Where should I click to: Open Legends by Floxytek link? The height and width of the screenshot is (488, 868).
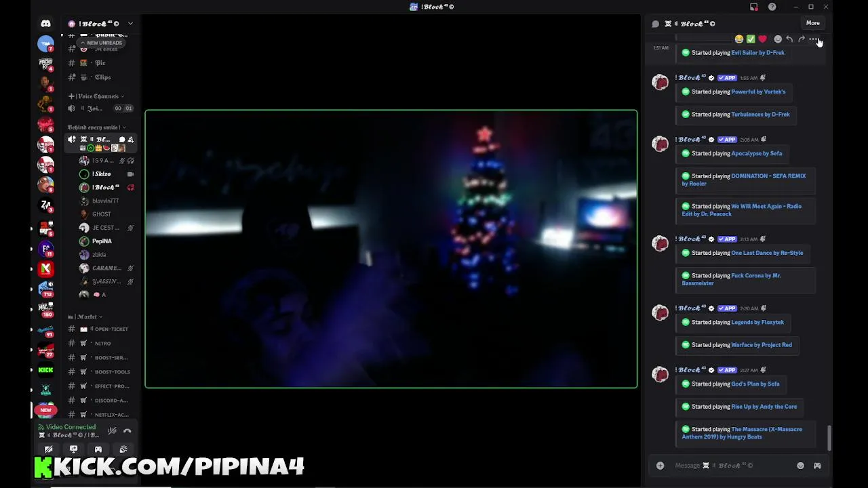coord(757,323)
